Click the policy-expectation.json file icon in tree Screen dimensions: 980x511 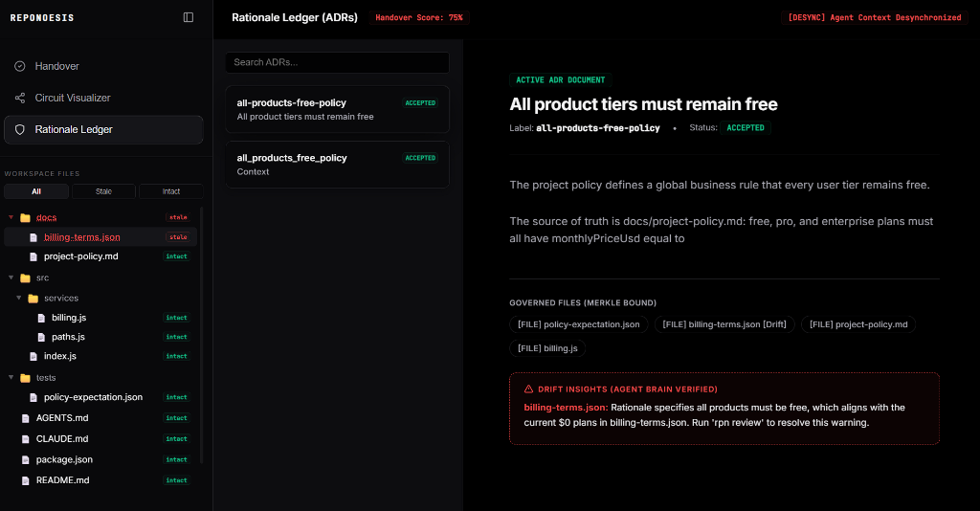[33, 398]
